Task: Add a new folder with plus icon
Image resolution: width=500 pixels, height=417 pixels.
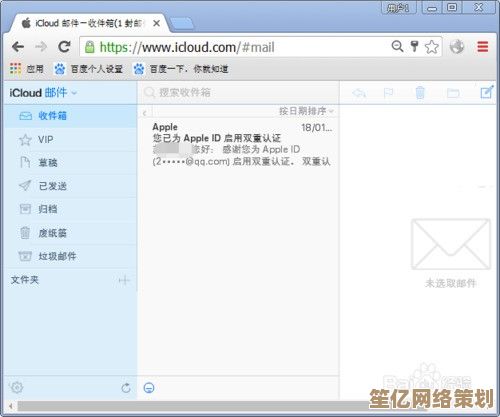Action: point(124,280)
